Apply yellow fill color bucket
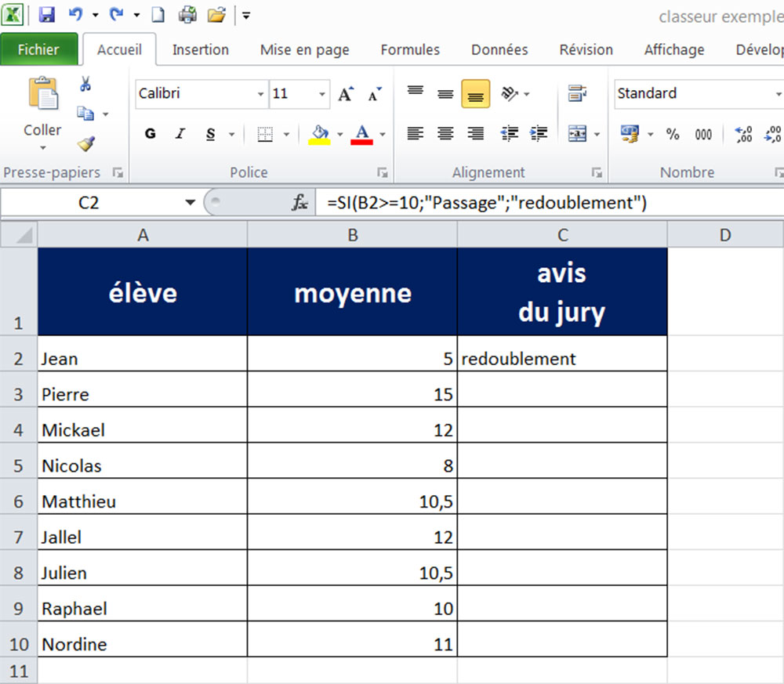Image resolution: width=784 pixels, height=684 pixels. 320,134
